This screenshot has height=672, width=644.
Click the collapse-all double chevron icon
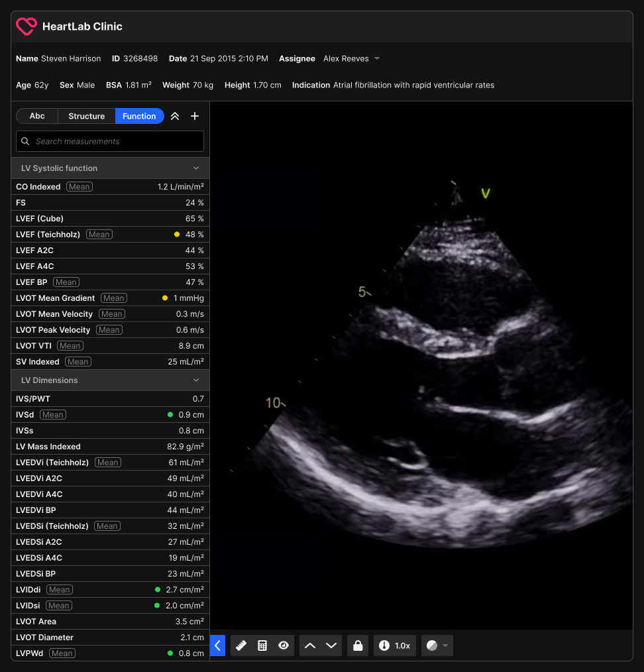point(175,116)
